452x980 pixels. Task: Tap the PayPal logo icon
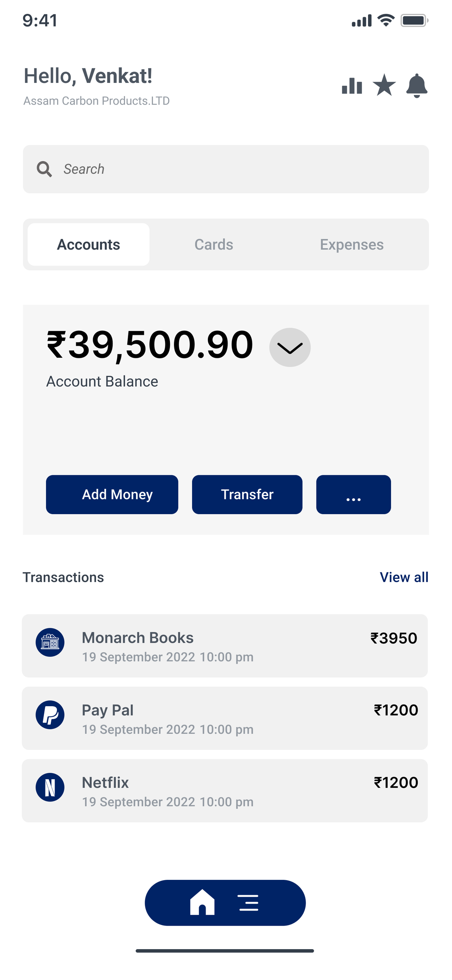coord(50,715)
